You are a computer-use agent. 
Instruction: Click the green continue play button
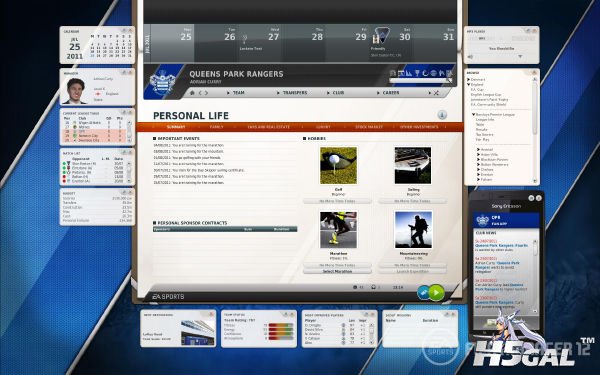coord(437,293)
